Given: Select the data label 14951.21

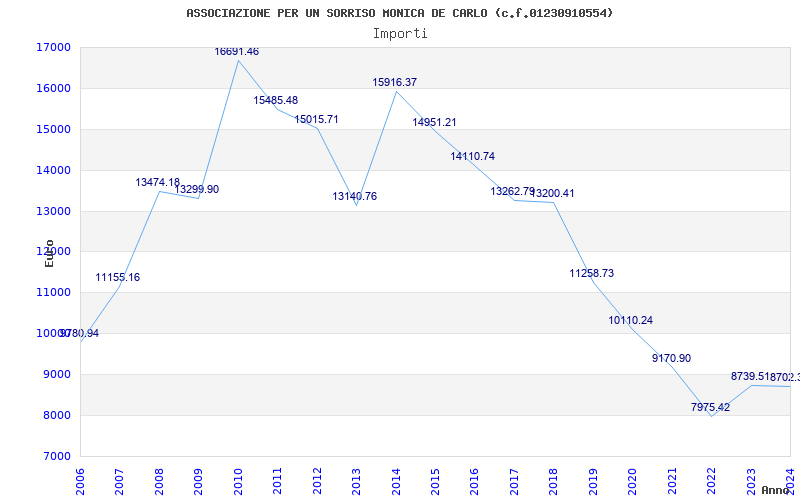Looking at the screenshot, I should [434, 122].
